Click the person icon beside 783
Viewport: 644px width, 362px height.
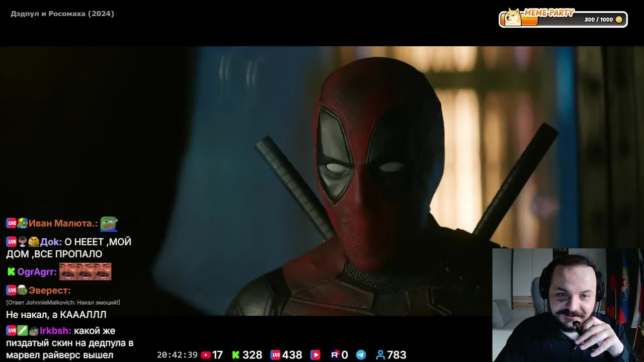[x=380, y=355]
